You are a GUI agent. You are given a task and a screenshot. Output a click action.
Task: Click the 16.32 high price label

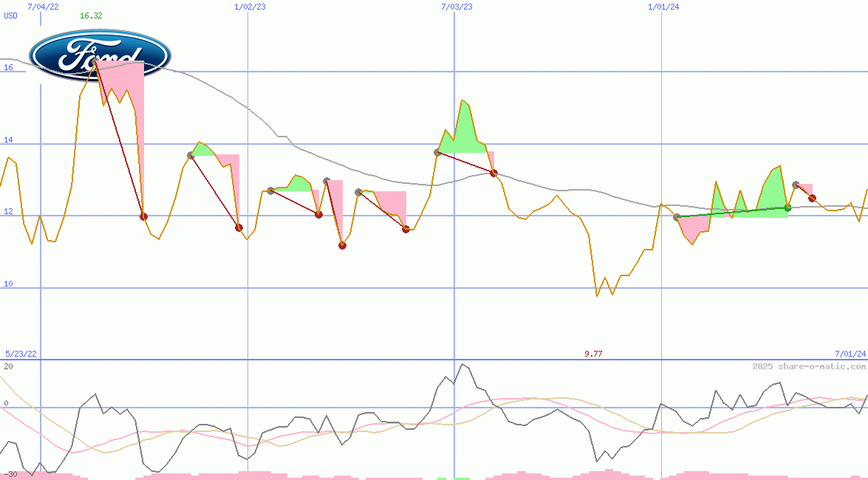pyautogui.click(x=91, y=16)
